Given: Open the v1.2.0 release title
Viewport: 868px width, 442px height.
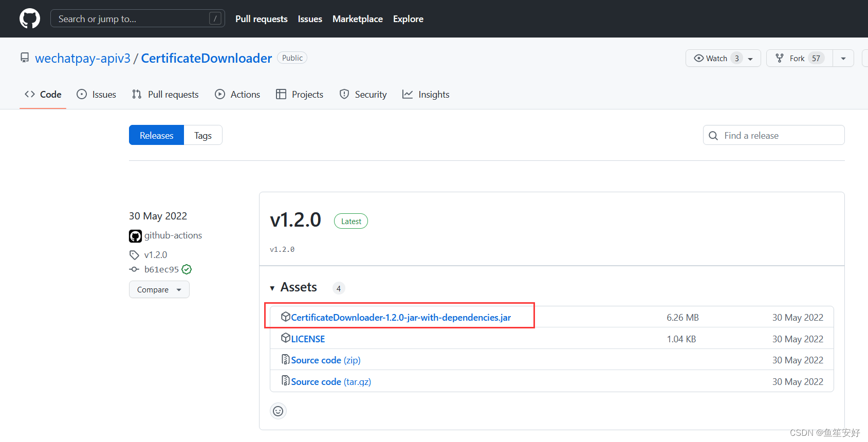Looking at the screenshot, I should (296, 220).
